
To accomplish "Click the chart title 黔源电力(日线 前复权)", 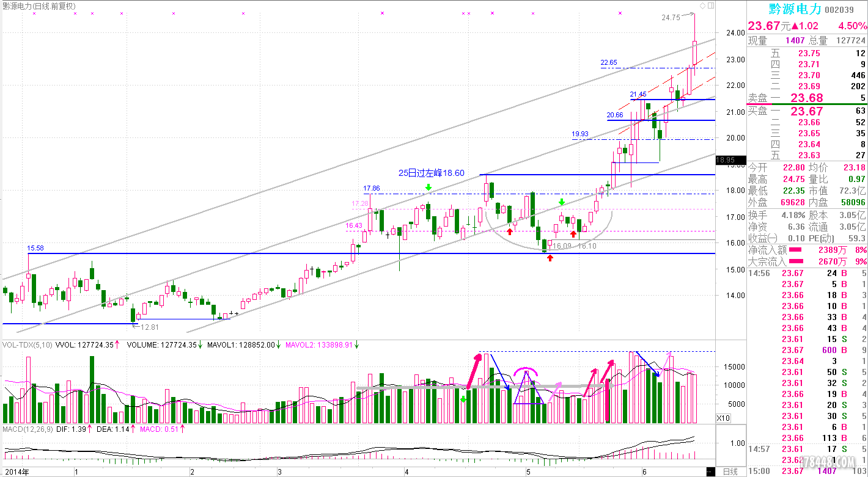I will pyautogui.click(x=39, y=6).
